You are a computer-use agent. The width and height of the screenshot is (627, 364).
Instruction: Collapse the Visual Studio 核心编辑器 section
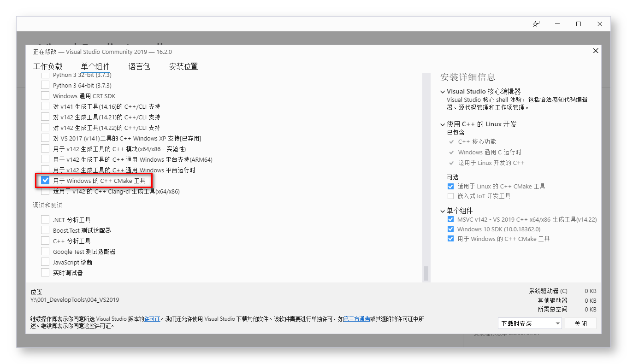point(442,91)
